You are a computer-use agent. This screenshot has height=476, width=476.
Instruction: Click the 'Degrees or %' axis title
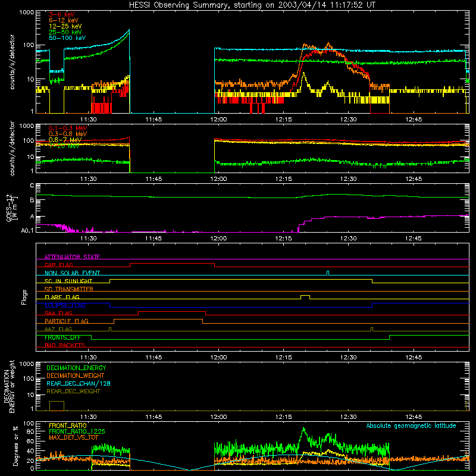(x=15, y=446)
